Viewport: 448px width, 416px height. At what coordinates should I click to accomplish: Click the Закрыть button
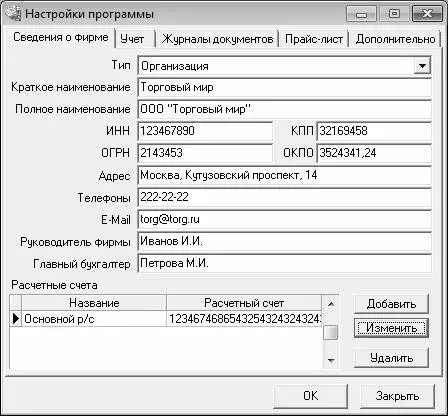(x=397, y=396)
